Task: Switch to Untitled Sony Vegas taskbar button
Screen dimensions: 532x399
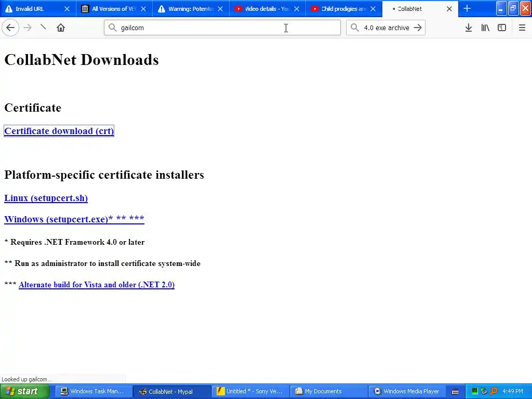Action: pyautogui.click(x=249, y=391)
